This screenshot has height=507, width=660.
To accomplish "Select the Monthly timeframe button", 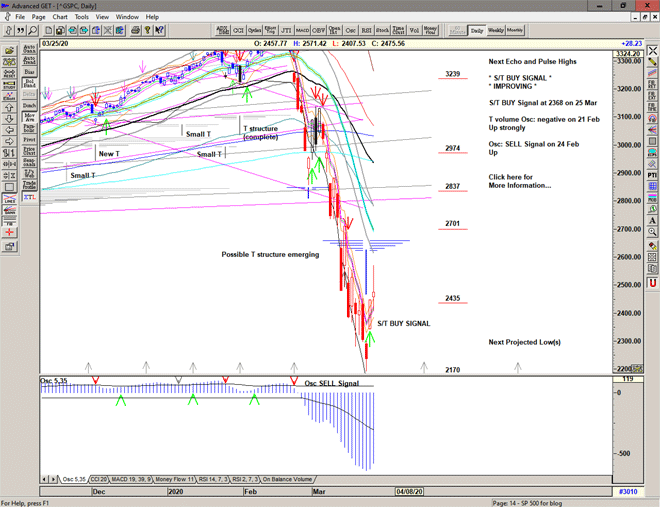I will (x=516, y=30).
